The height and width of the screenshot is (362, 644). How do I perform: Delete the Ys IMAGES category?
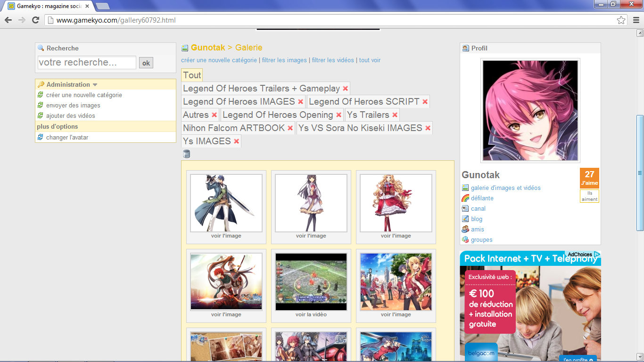coord(236,141)
